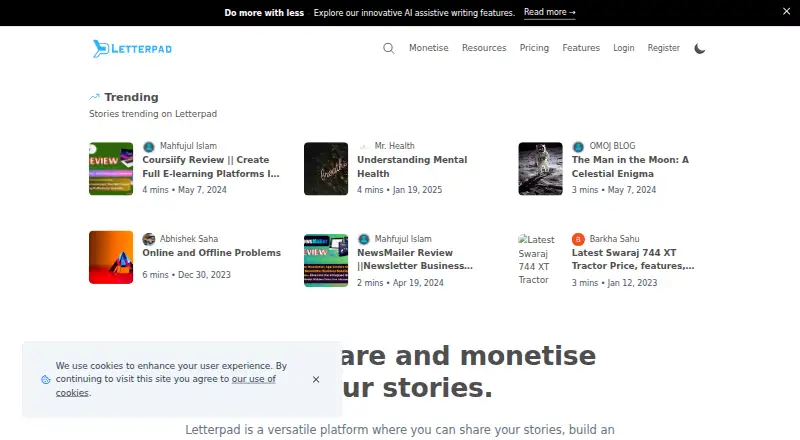Click the Coursiify Review thumbnail
The height and width of the screenshot is (440, 800).
111,168
